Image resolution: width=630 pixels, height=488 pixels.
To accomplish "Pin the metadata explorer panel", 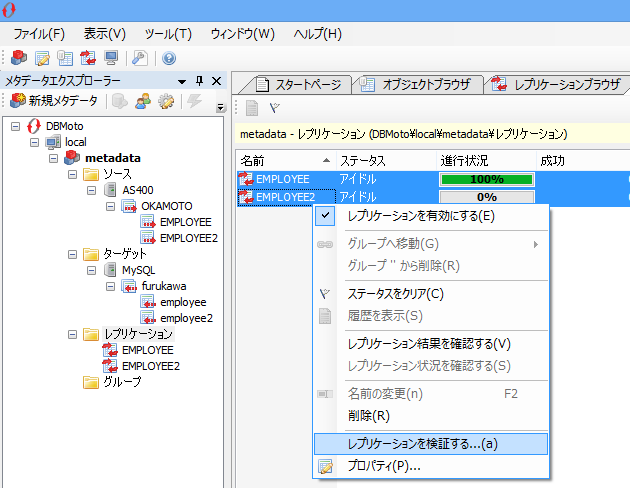I will (199, 81).
